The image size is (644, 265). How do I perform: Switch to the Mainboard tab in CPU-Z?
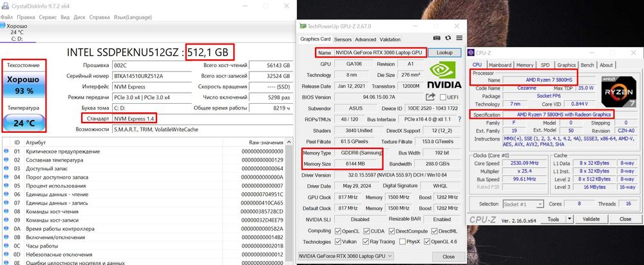(500, 65)
